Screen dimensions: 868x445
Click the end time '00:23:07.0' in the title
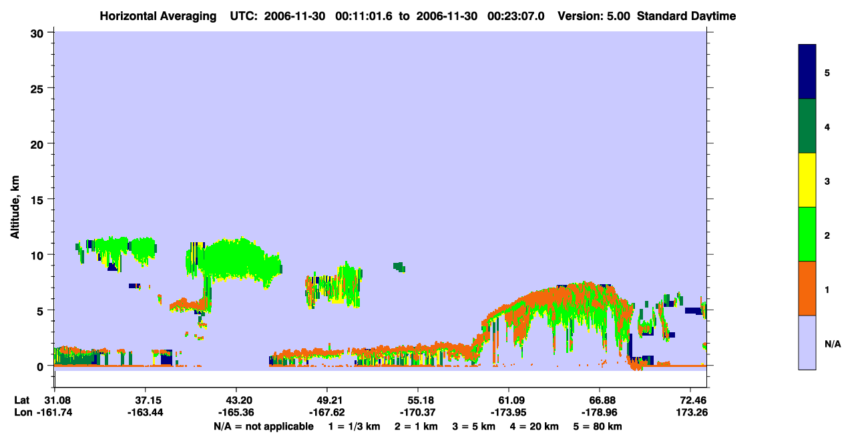(x=517, y=16)
